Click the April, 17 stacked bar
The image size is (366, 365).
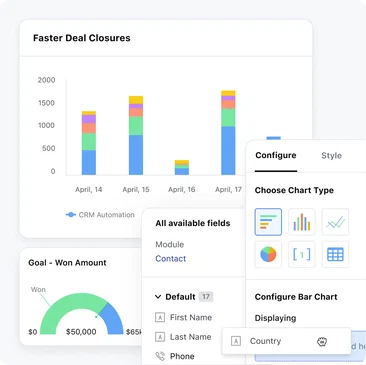228,133
